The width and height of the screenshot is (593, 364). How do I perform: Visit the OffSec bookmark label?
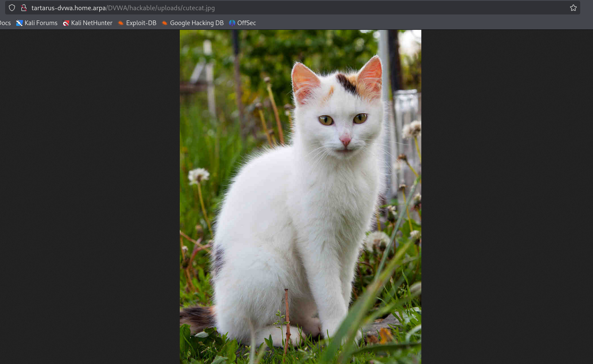click(246, 23)
